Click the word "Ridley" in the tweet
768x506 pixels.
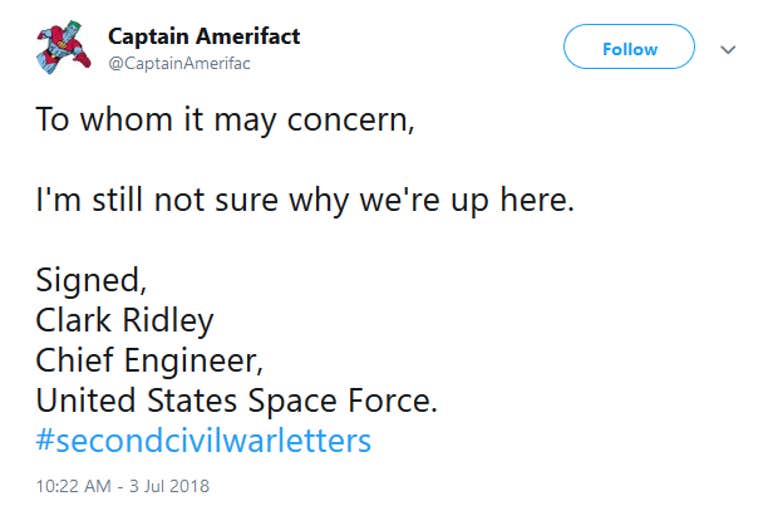click(168, 321)
